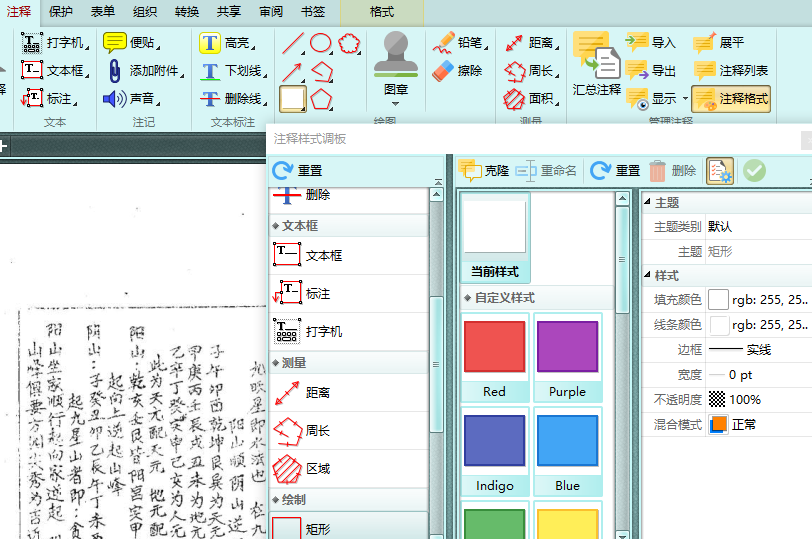
Task: Click Rename (重命名) style button
Action: (x=546, y=170)
